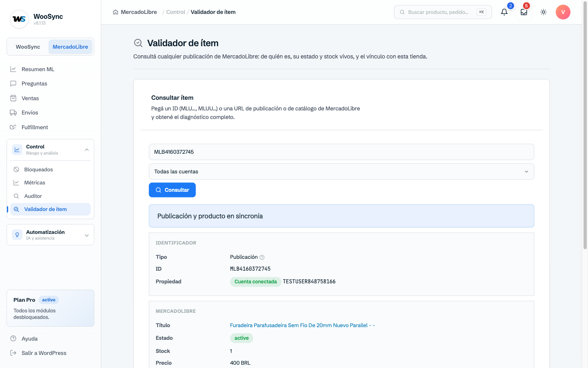Toggle the light/dark theme sun icon
This screenshot has width=588, height=368.
click(x=543, y=12)
